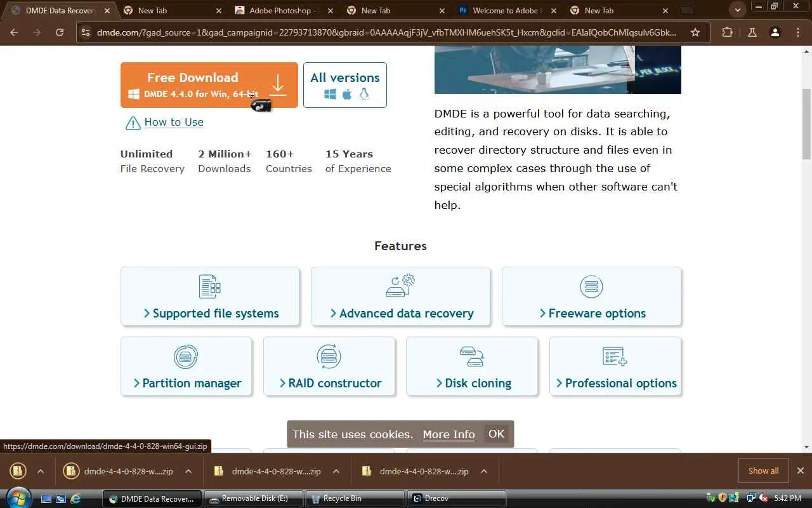Close the DMDE Data Recovery tab
This screenshot has width=812, height=508.
[107, 10]
